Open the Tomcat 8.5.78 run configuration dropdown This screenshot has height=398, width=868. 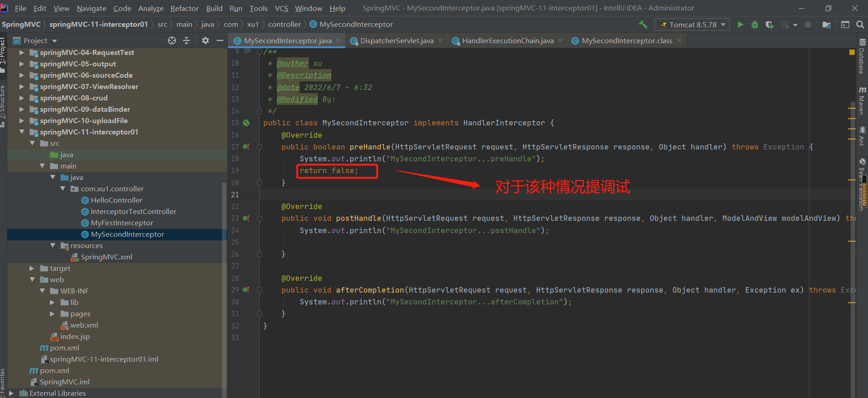(692, 25)
